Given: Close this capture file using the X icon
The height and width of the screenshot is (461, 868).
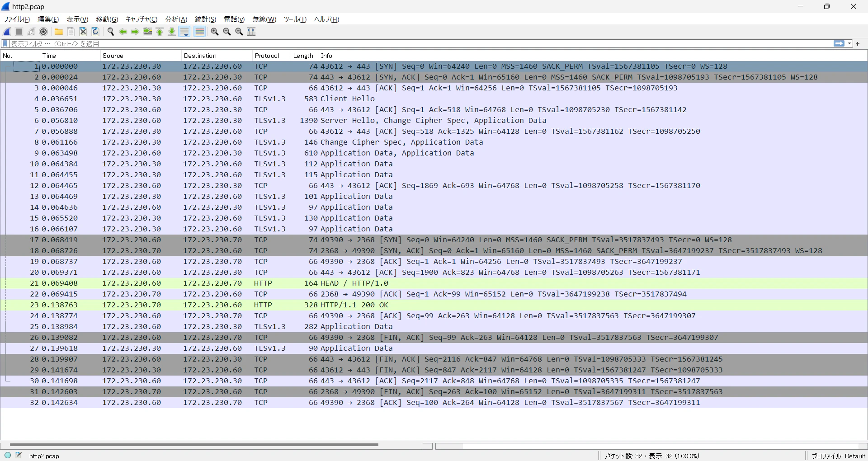Looking at the screenshot, I should (83, 32).
